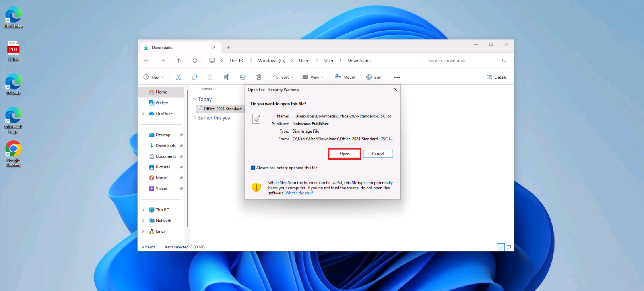Collapse the Today file group

[x=195, y=99]
